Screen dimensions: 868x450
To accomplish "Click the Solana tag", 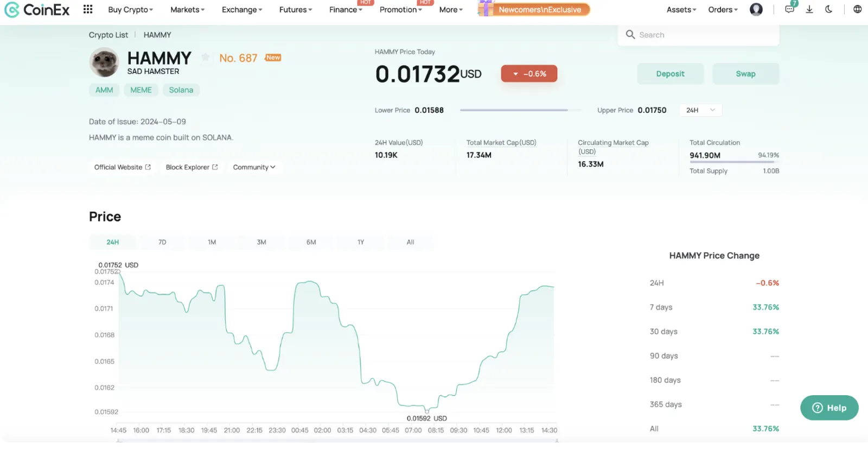I will click(181, 90).
